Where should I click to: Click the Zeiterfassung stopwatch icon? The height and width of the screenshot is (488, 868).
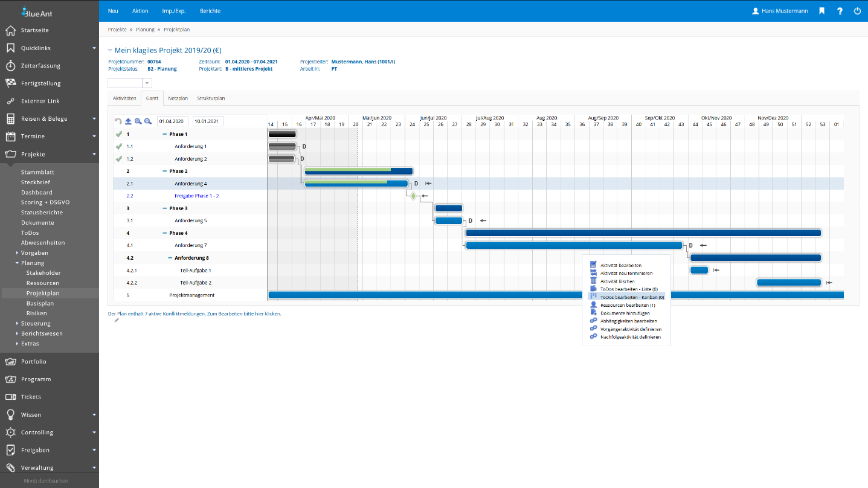point(10,65)
